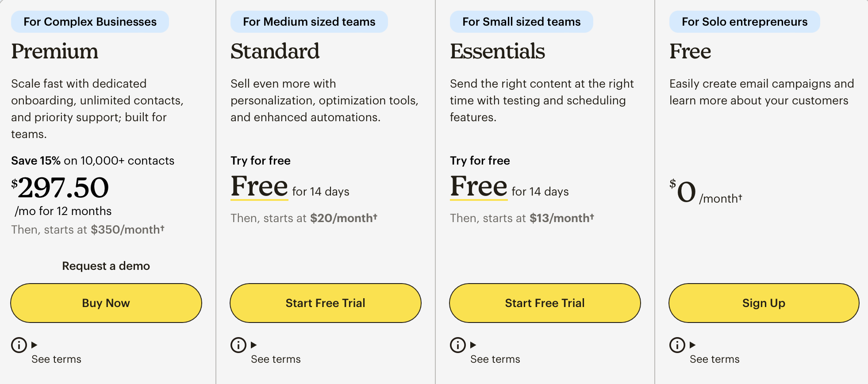The height and width of the screenshot is (384, 868).
Task: Expand the terms disclosure arrow for Standard
Action: (x=254, y=345)
